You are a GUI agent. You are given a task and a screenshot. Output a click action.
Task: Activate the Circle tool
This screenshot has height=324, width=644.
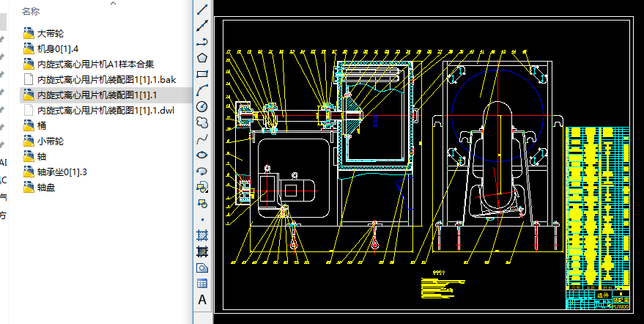[x=203, y=106]
